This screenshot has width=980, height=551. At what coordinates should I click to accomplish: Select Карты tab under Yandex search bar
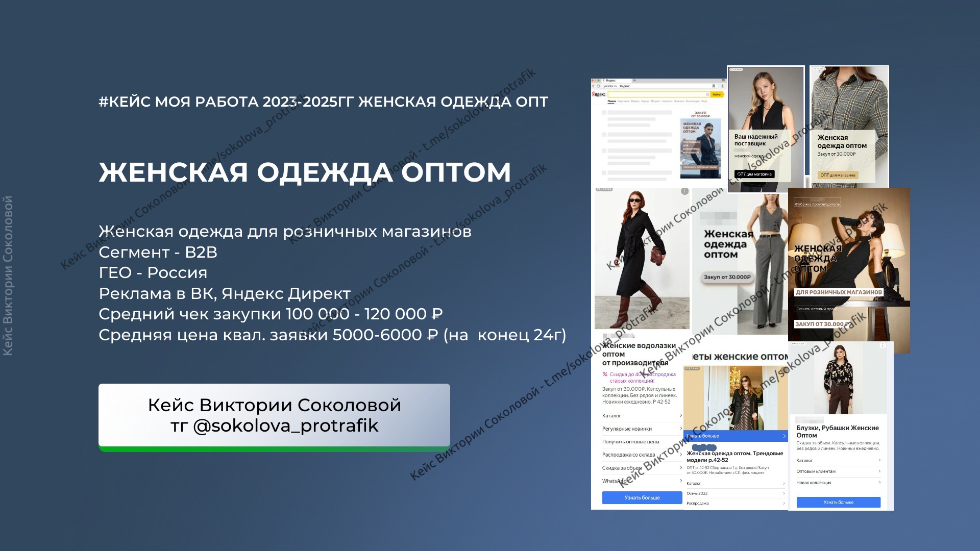click(x=645, y=101)
